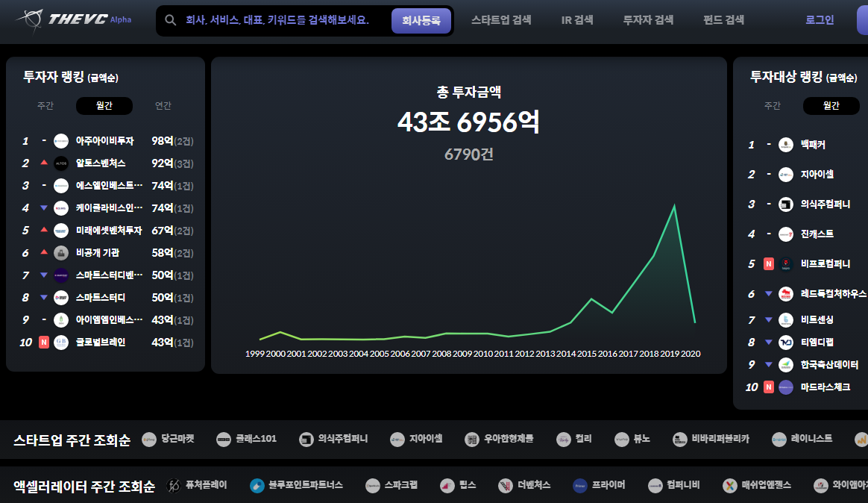The image size is (868, 503).
Task: Open 스타트업 검색 menu
Action: click(x=501, y=20)
